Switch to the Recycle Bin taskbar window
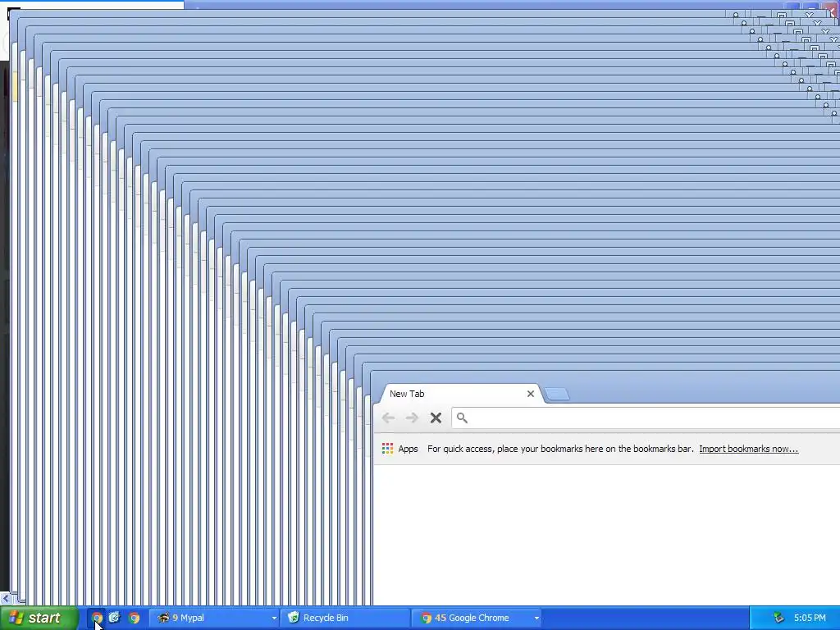840x630 pixels. point(347,618)
